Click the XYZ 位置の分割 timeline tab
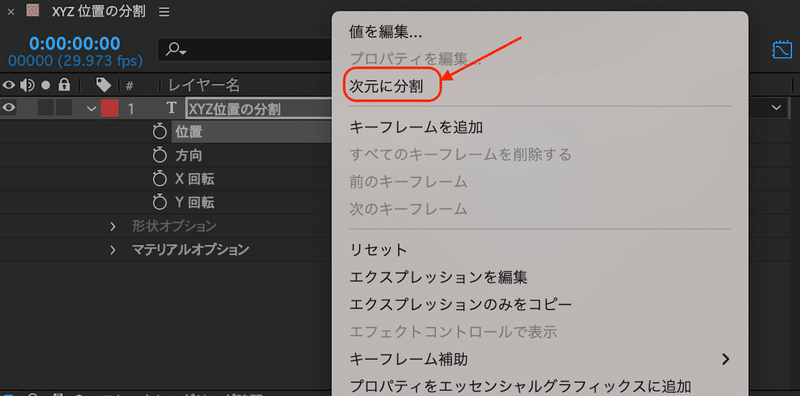Image resolution: width=800 pixels, height=396 pixels. coord(98,12)
